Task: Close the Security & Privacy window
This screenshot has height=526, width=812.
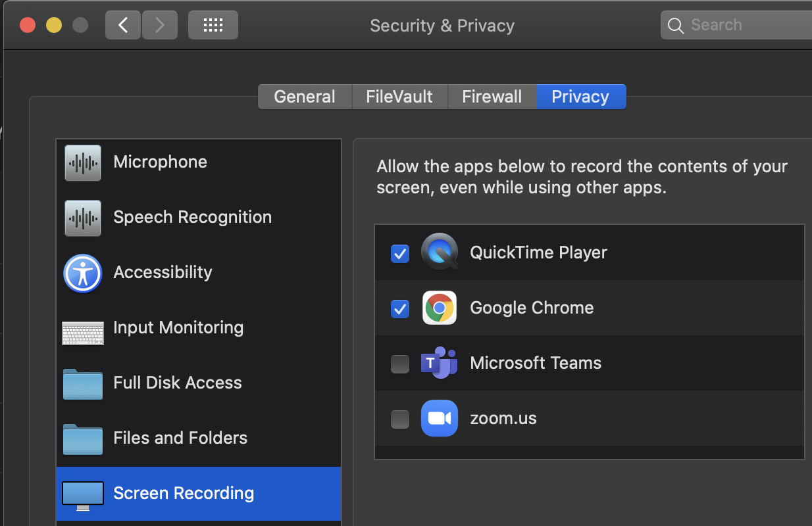Action: pyautogui.click(x=28, y=26)
